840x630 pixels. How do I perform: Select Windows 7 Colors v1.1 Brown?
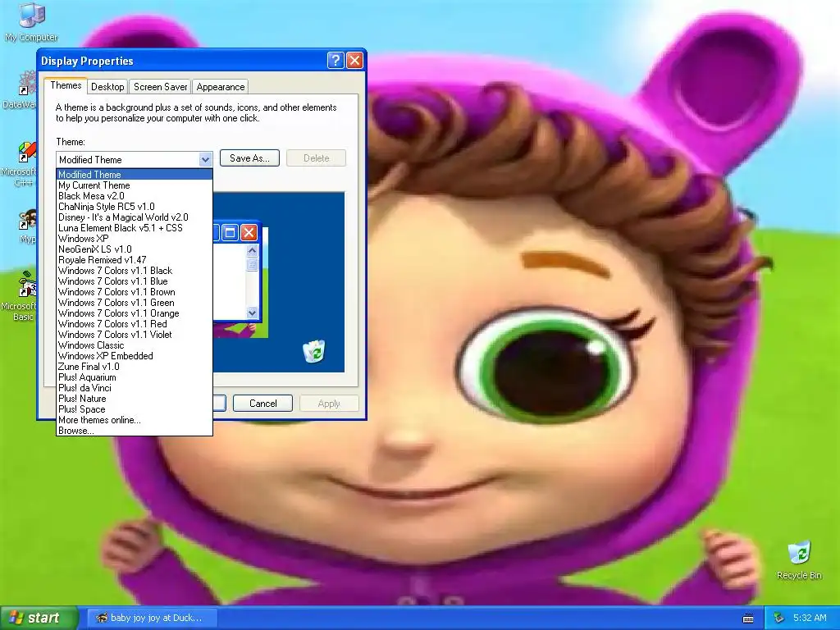pyautogui.click(x=135, y=292)
